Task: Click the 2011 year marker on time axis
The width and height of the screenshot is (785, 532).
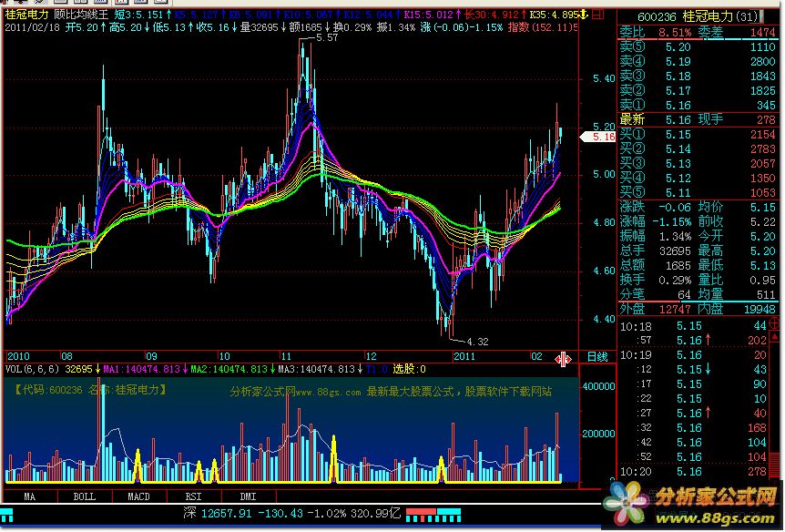Action: pos(464,356)
